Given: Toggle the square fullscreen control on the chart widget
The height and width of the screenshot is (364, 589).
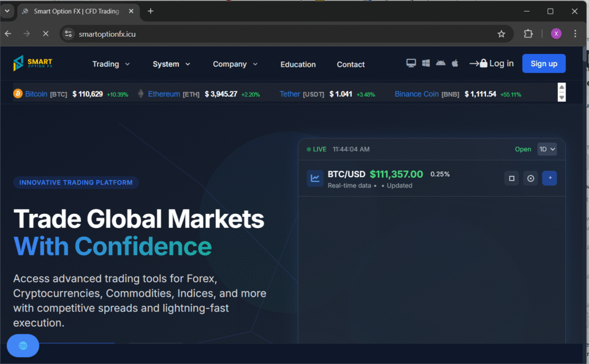Looking at the screenshot, I should [511, 178].
